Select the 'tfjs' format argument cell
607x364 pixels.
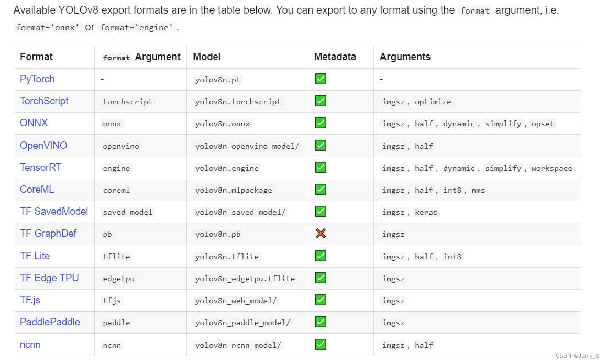coord(112,301)
